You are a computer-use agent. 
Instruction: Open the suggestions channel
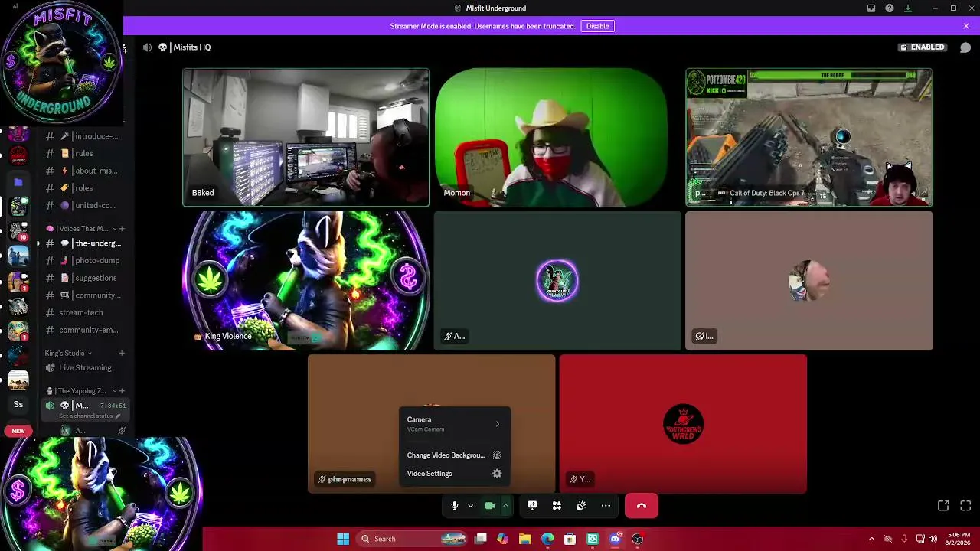click(x=84, y=278)
